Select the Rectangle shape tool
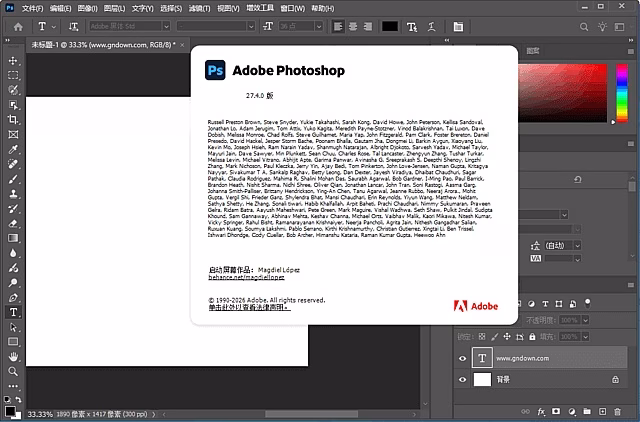The image size is (640, 422). pos(13,342)
